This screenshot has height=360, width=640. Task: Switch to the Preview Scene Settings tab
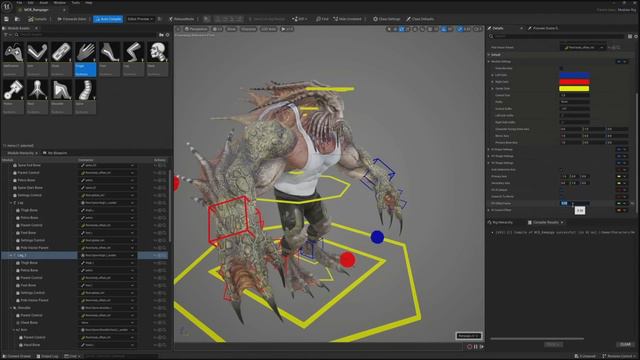pyautogui.click(x=543, y=28)
